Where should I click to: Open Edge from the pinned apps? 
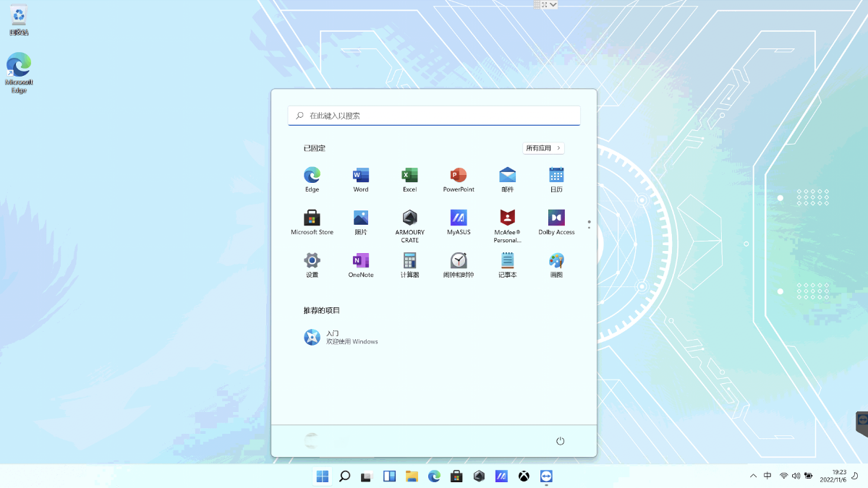[312, 179]
